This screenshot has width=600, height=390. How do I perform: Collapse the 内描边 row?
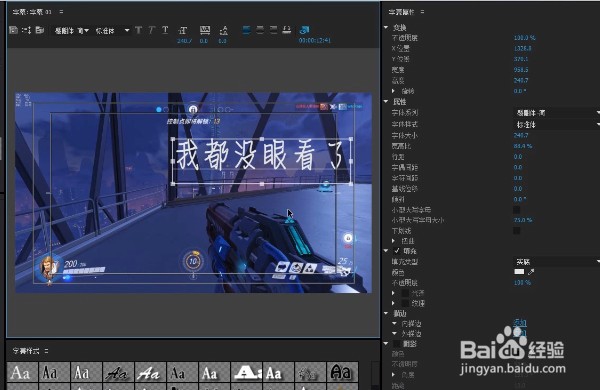[394, 323]
